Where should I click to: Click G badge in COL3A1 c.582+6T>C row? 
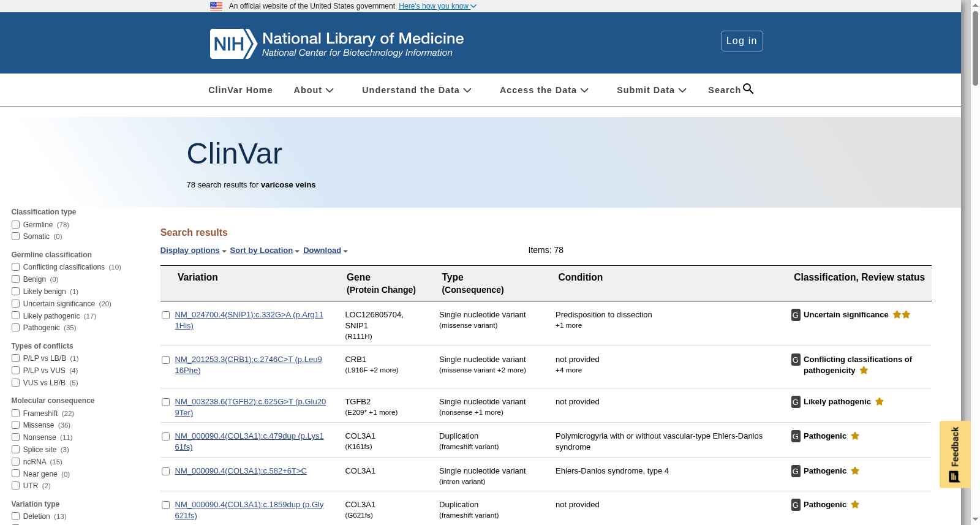pyautogui.click(x=796, y=471)
